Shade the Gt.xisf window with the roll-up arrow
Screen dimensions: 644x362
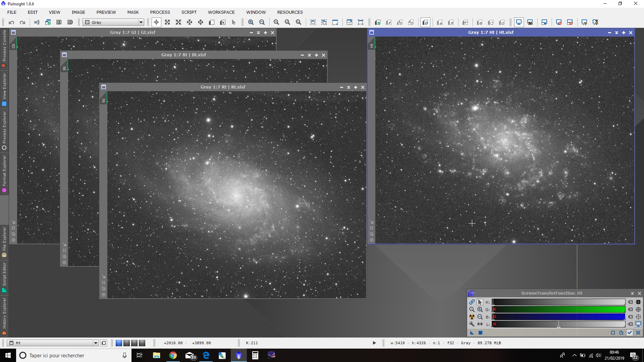pos(258,33)
